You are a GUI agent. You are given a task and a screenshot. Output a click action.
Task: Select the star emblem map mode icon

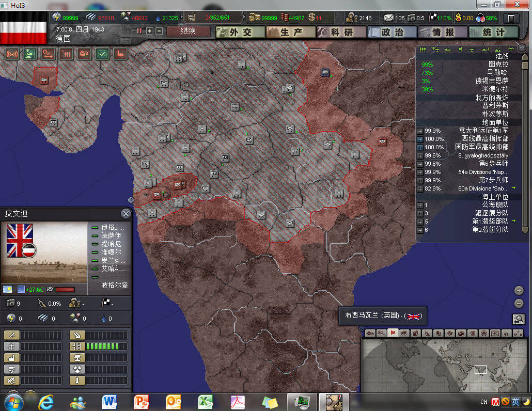(x=484, y=334)
